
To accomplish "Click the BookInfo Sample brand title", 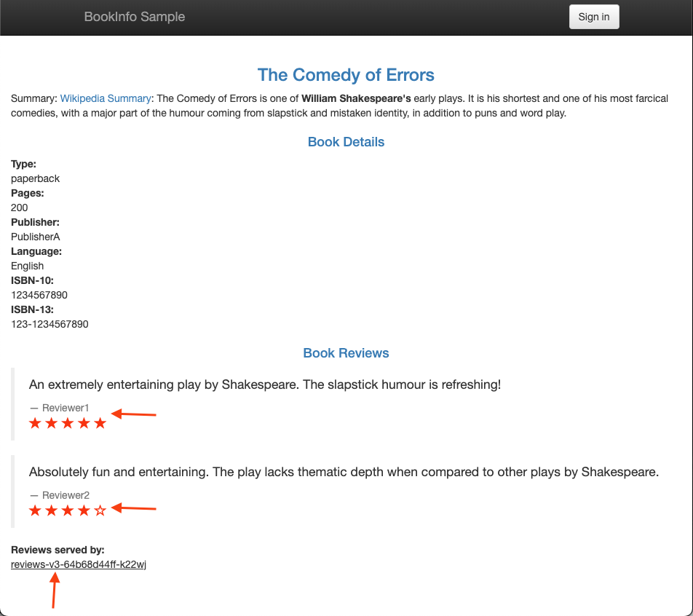I will [134, 16].
